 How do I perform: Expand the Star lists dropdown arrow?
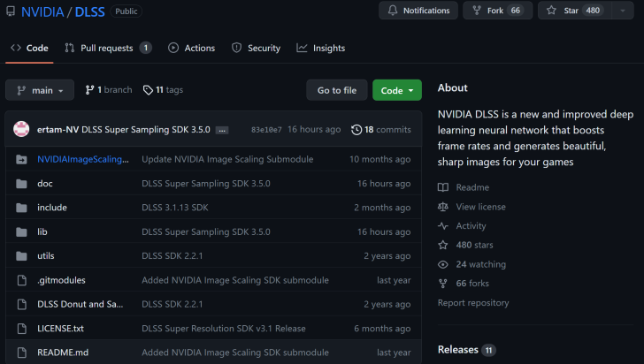tap(623, 11)
